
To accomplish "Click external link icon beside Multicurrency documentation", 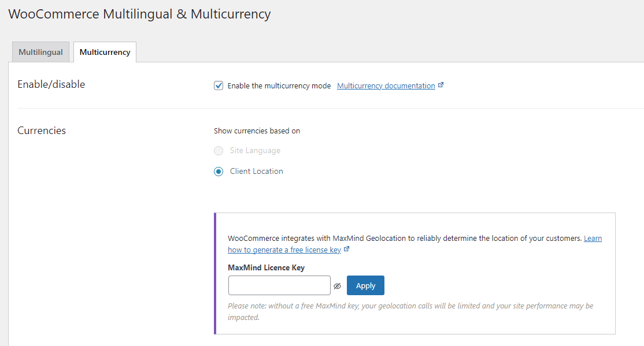I will [441, 85].
